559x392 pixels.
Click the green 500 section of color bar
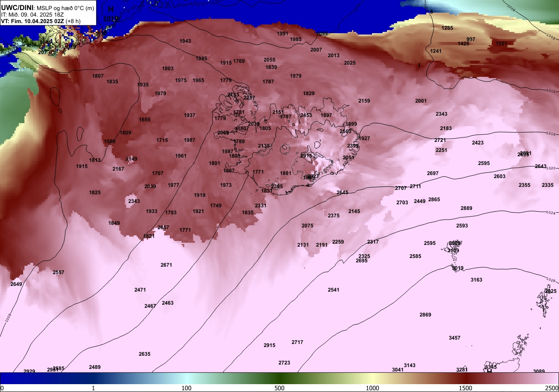tap(279, 378)
